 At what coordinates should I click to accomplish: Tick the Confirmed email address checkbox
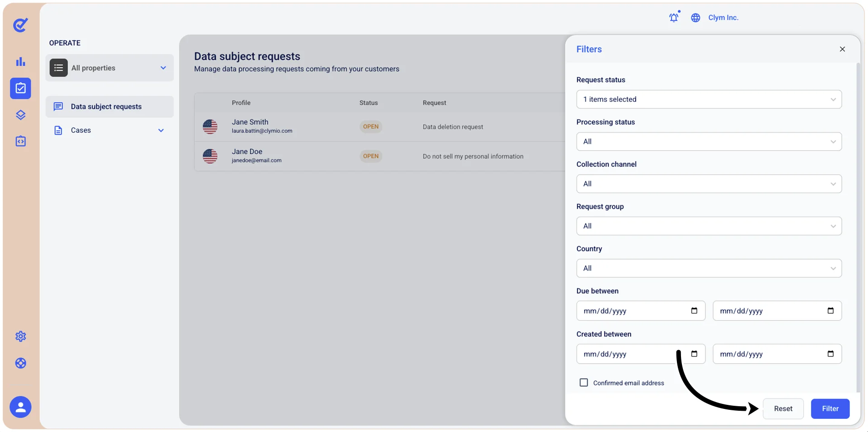click(584, 383)
